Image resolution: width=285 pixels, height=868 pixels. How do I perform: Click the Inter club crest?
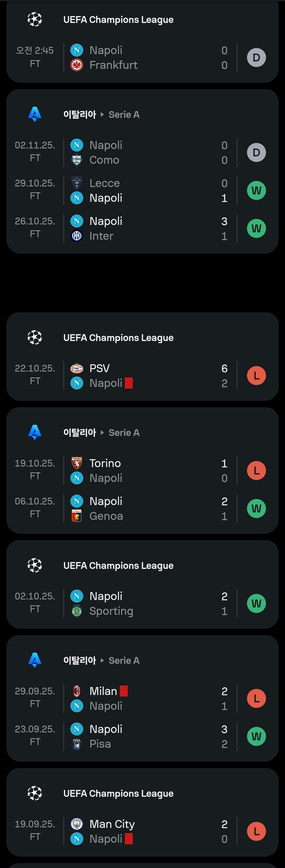(77, 236)
